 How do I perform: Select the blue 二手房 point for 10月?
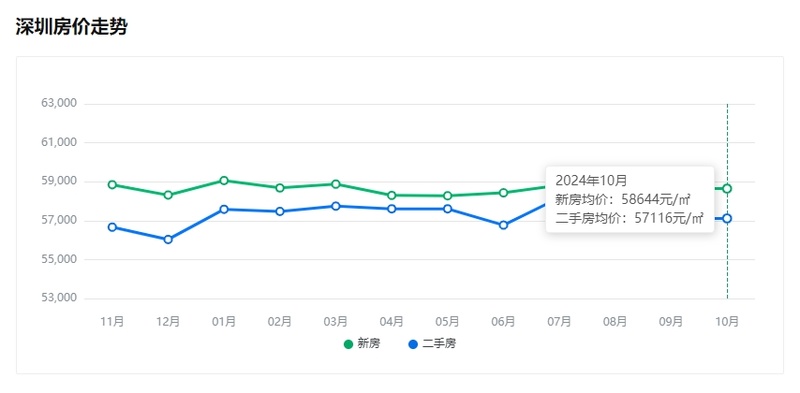tap(727, 218)
